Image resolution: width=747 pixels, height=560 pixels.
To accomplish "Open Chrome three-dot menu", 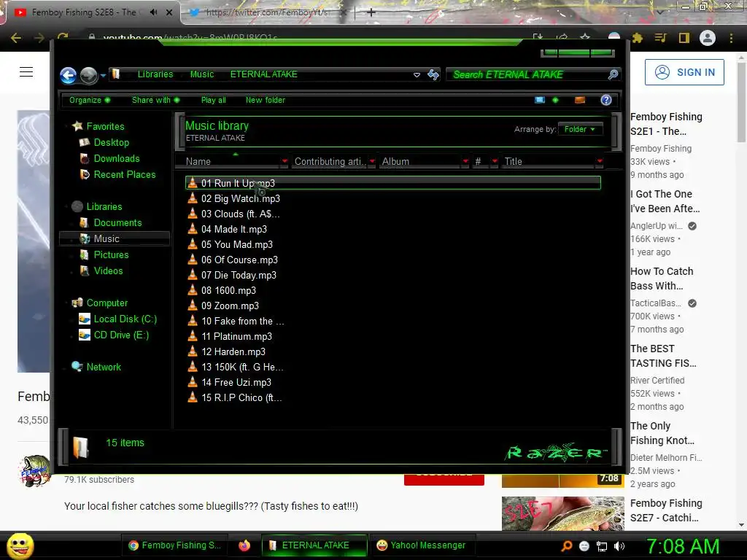I will click(x=731, y=38).
